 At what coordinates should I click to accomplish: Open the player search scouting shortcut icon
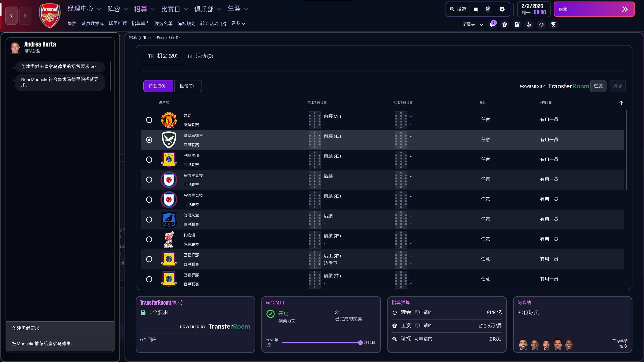[529, 25]
